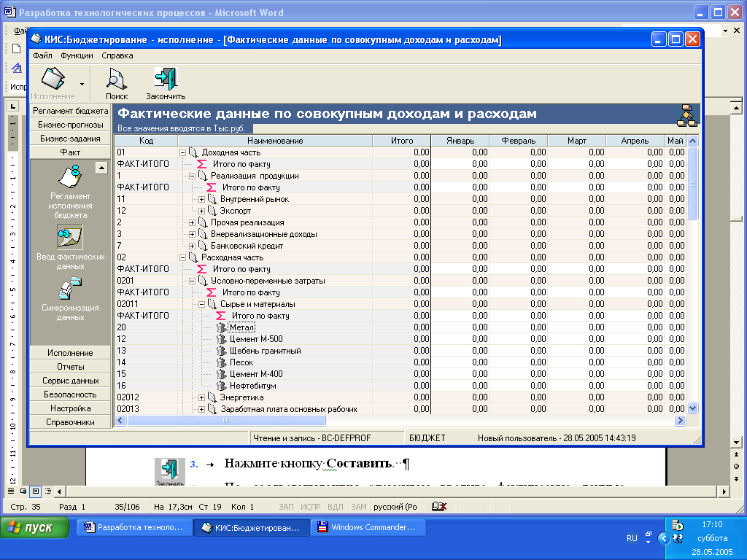Open the Бизнес-задания section
This screenshot has width=747, height=560.
coord(70,139)
